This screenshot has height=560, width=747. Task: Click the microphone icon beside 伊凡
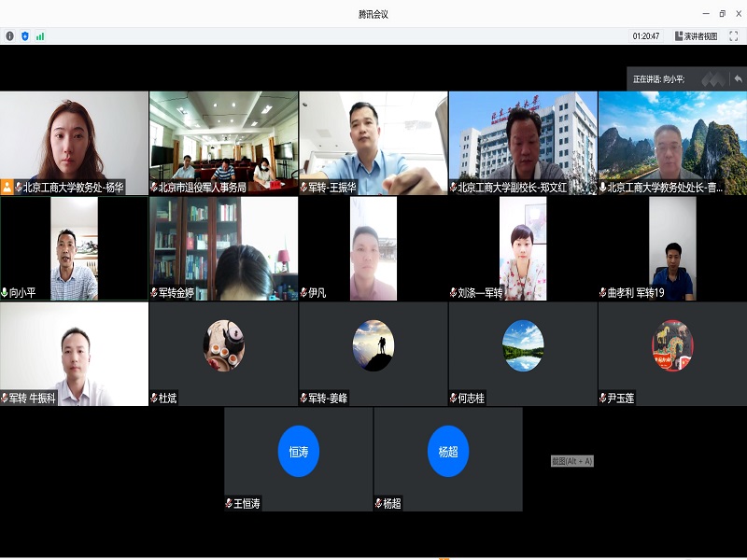point(303,290)
